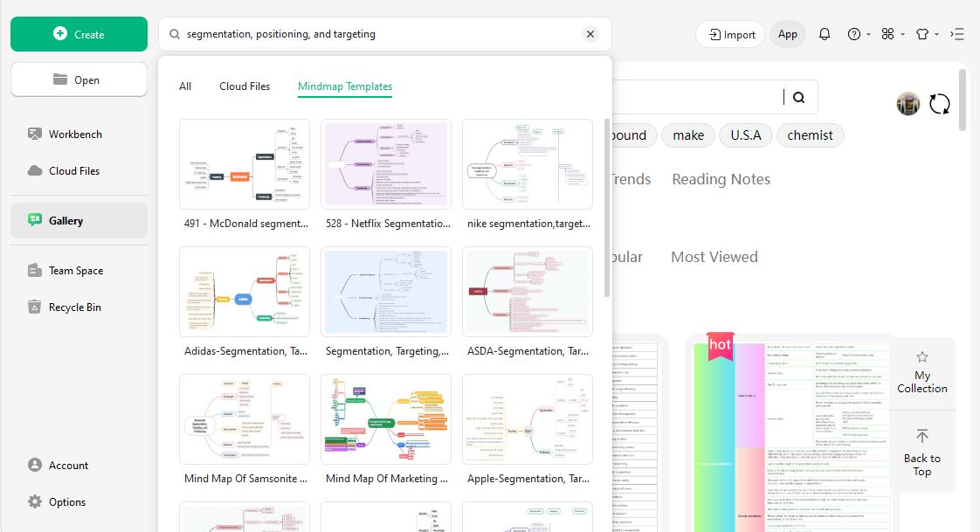Open the nike segmentation template thumbnail
980x532 pixels.
point(528,164)
